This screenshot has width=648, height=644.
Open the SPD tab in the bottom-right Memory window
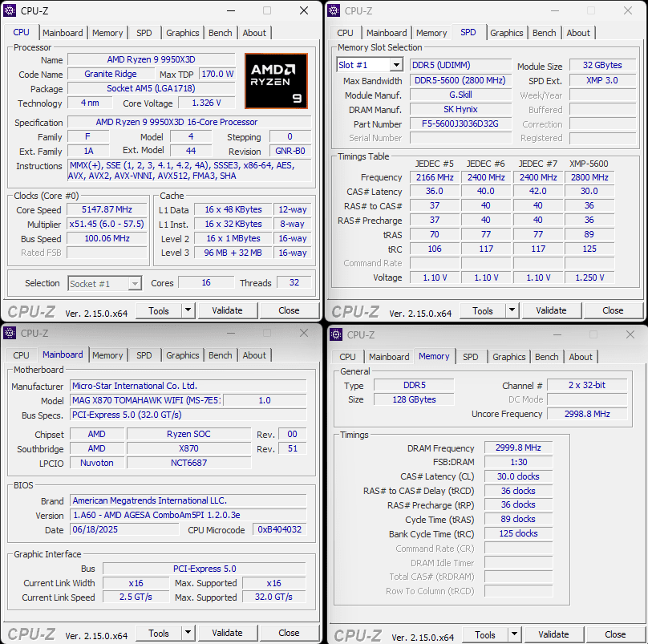pyautogui.click(x=470, y=357)
